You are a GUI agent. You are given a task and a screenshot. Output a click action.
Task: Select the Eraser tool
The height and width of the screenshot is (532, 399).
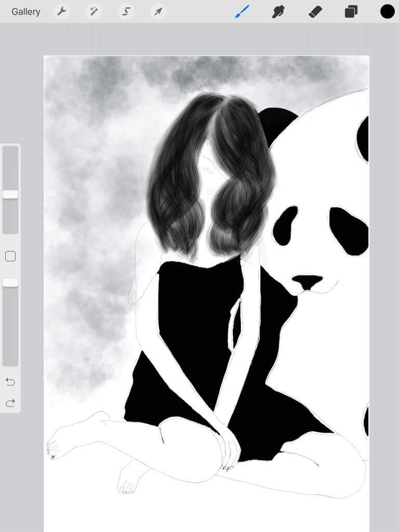pyautogui.click(x=315, y=11)
